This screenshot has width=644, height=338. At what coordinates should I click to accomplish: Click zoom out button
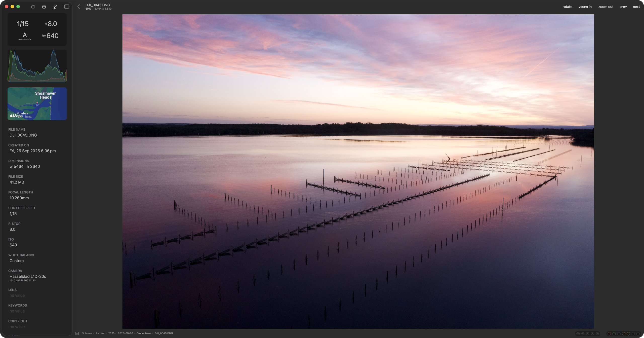tap(606, 7)
